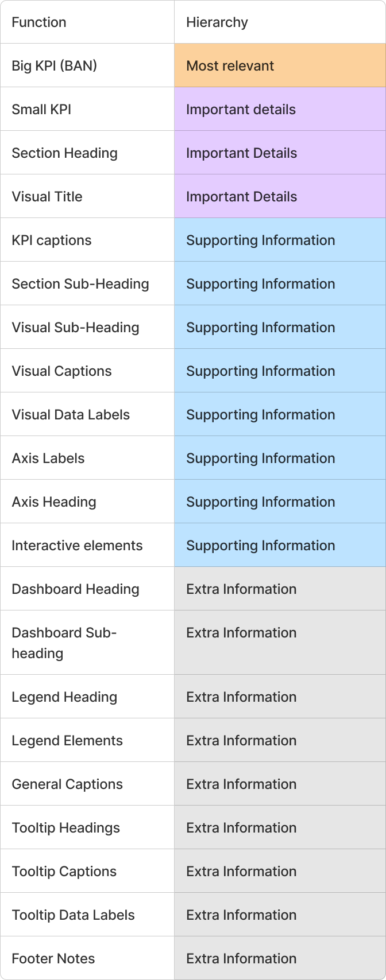Image resolution: width=386 pixels, height=980 pixels.
Task: Click Extra Information beside Legend Heading
Action: point(241,697)
